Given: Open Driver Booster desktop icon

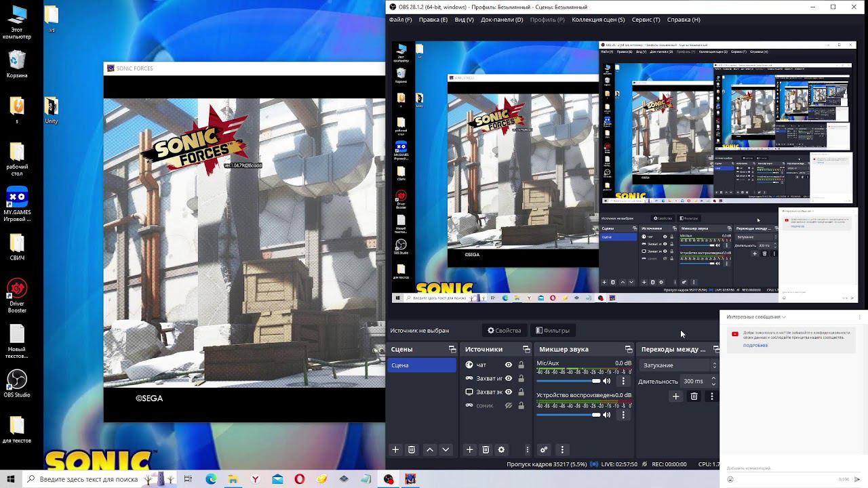Looking at the screenshot, I should pyautogui.click(x=17, y=296).
